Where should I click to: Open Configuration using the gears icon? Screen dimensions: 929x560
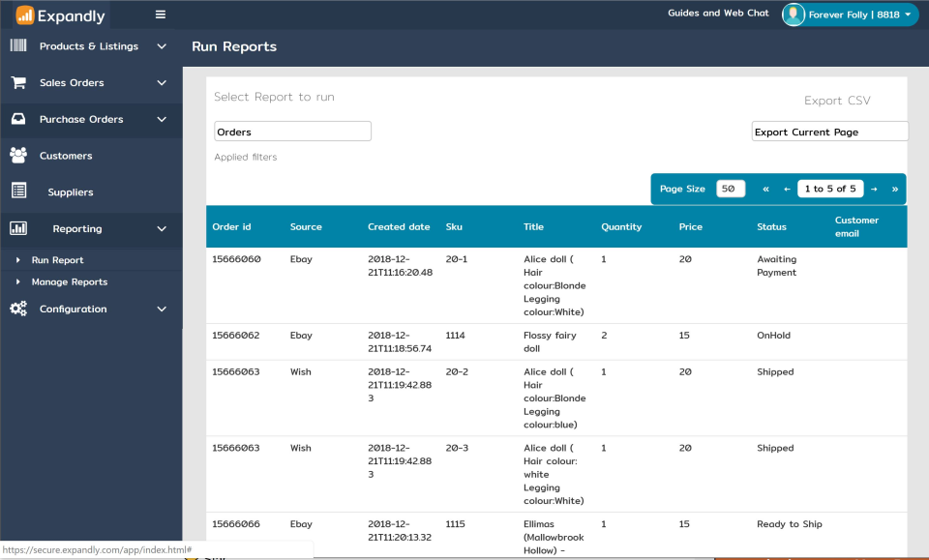(17, 309)
